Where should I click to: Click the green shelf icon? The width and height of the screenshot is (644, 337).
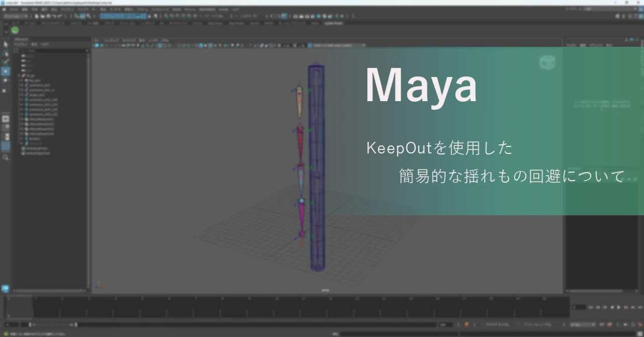[x=15, y=30]
